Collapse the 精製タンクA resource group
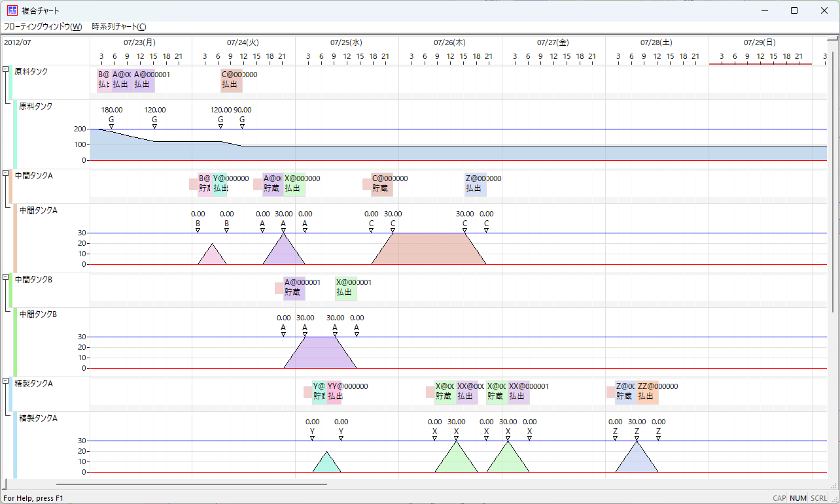 (x=5, y=381)
